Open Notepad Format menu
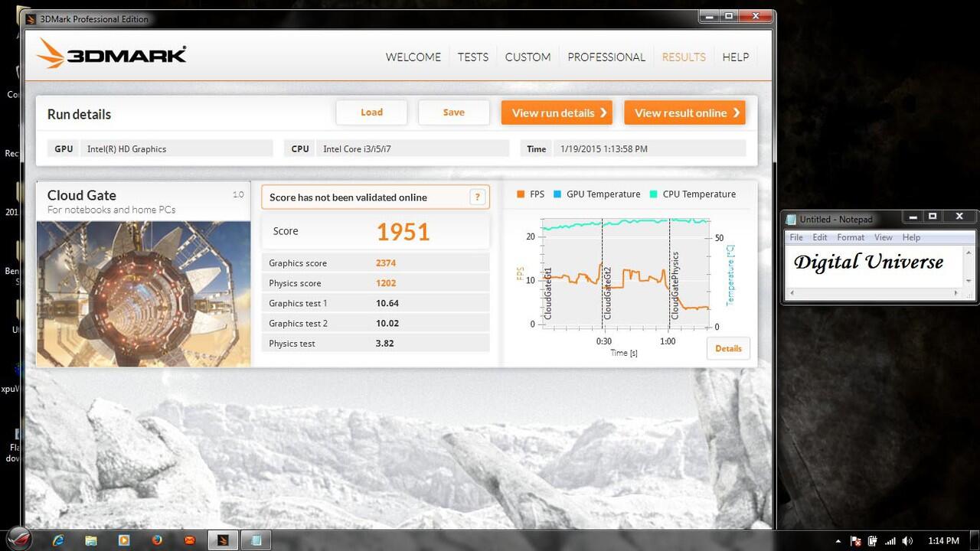This screenshot has height=551, width=980. click(851, 237)
